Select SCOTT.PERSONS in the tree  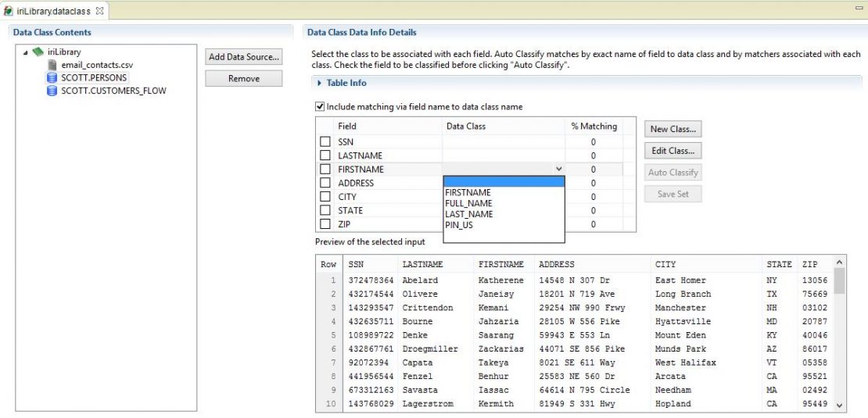coord(94,77)
